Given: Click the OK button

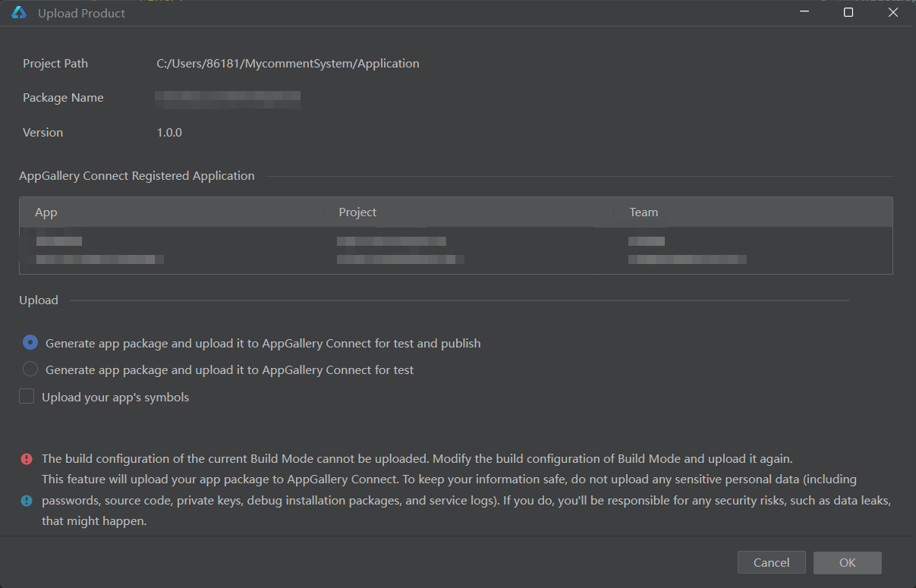Looking at the screenshot, I should tap(847, 562).
